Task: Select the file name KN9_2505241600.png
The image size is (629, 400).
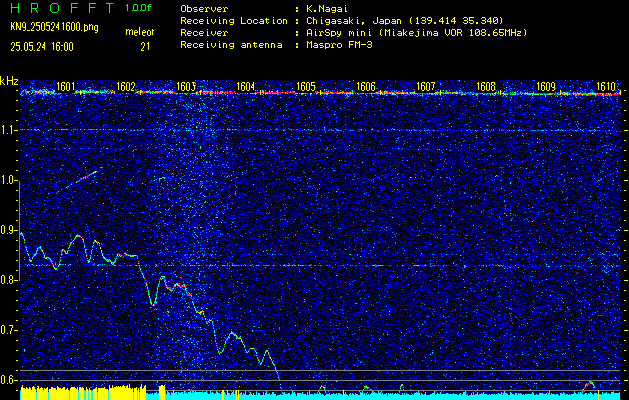Action: (54, 27)
